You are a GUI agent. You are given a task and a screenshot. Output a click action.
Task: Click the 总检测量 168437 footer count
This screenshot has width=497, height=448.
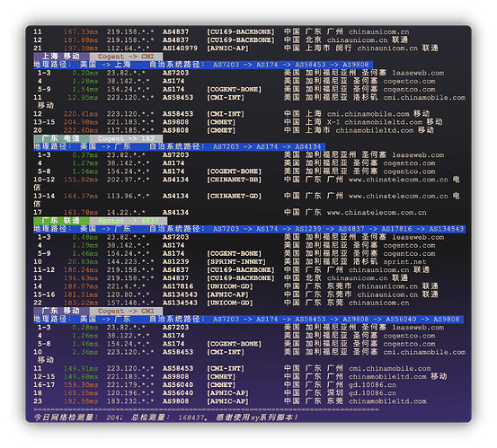169,417
